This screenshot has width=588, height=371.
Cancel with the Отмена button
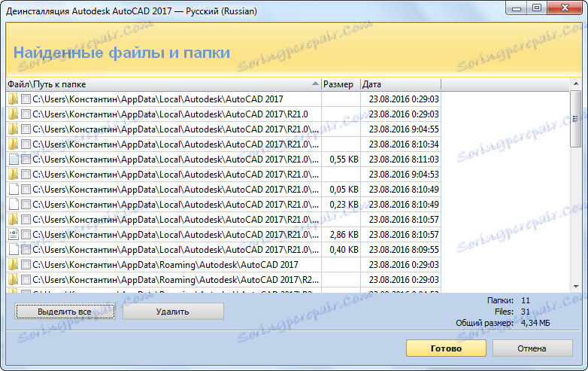(532, 348)
